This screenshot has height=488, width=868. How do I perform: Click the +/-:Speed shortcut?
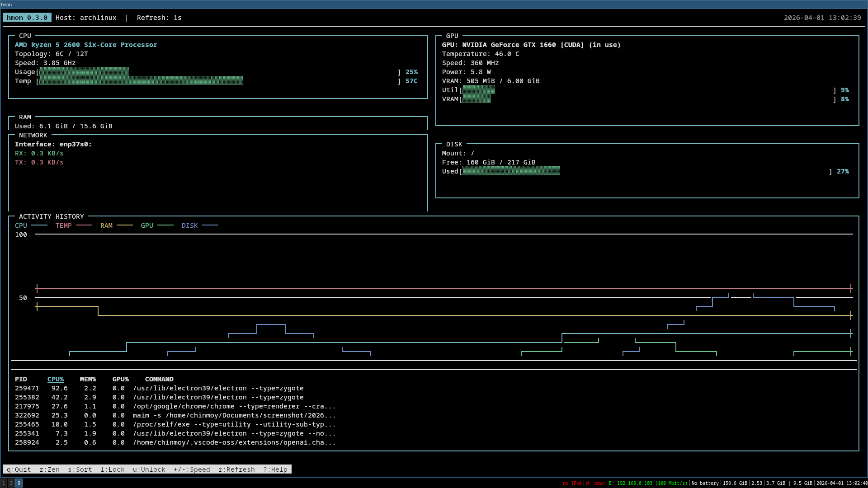(x=192, y=469)
